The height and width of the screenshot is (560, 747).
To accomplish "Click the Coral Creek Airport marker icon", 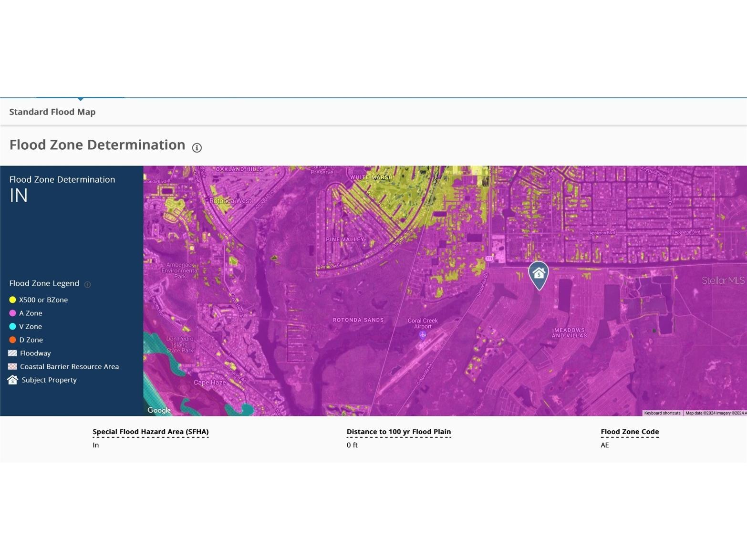I will pos(423,335).
